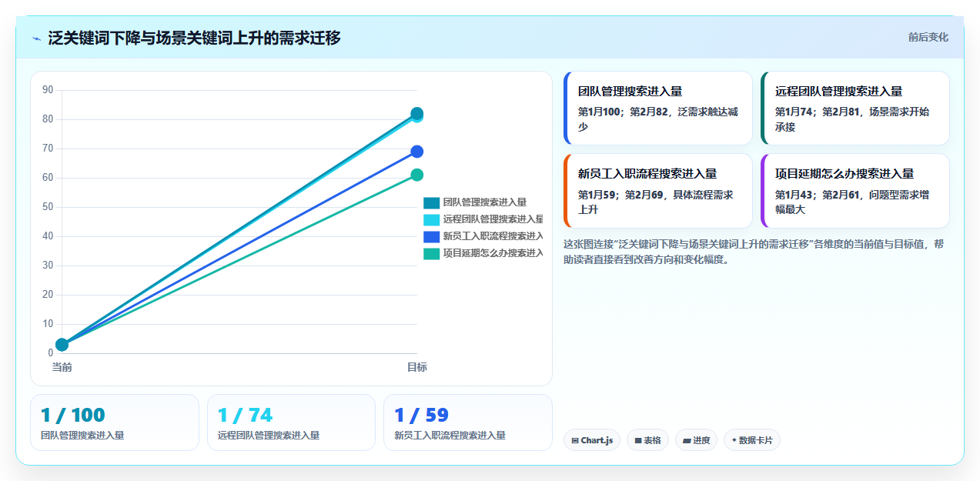Click text 第1月59；第2月69，具体流程需求上升
The height and width of the screenshot is (481, 980).
click(x=656, y=202)
